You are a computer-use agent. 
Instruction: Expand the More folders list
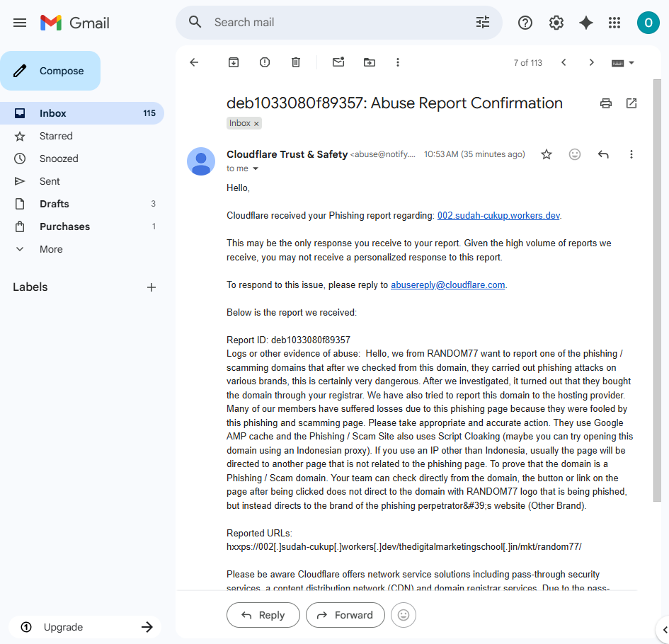(82, 249)
